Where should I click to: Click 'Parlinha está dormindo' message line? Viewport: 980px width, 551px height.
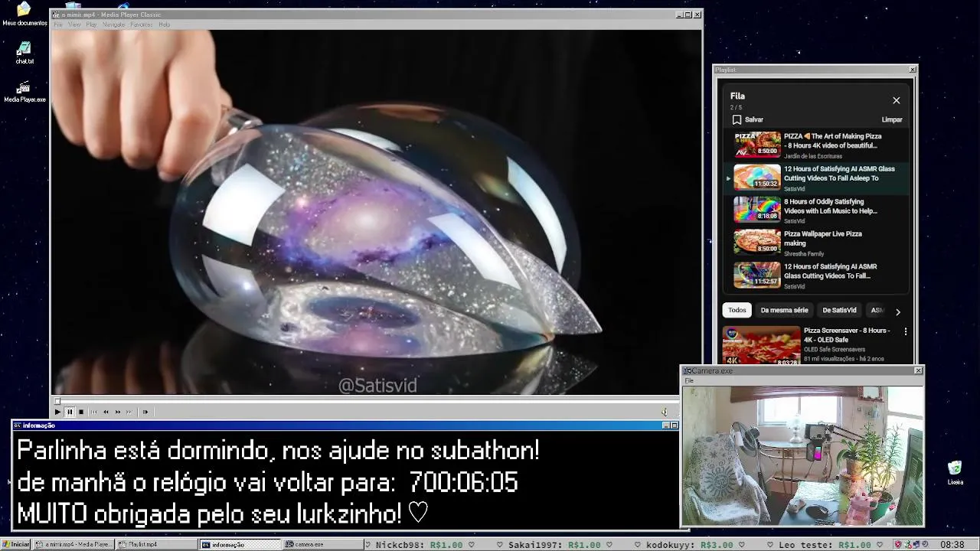click(278, 450)
